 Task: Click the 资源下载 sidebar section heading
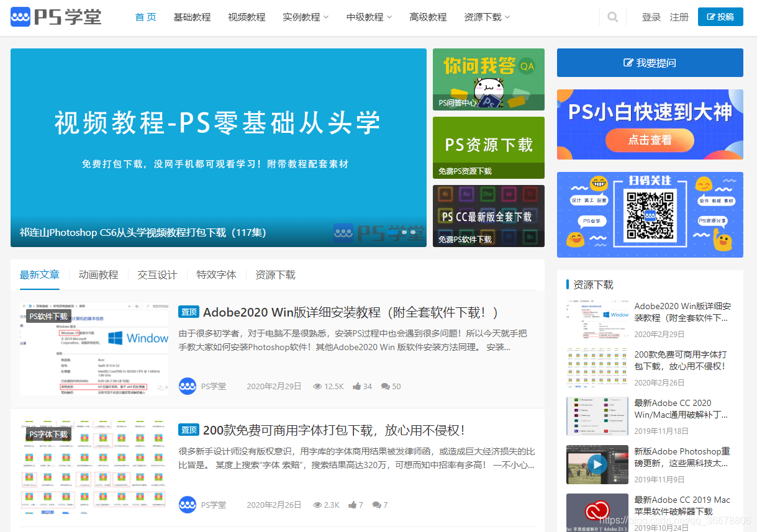(593, 284)
